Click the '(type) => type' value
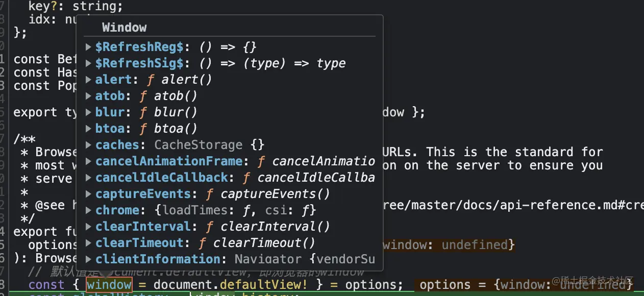644x296 pixels. (294, 64)
